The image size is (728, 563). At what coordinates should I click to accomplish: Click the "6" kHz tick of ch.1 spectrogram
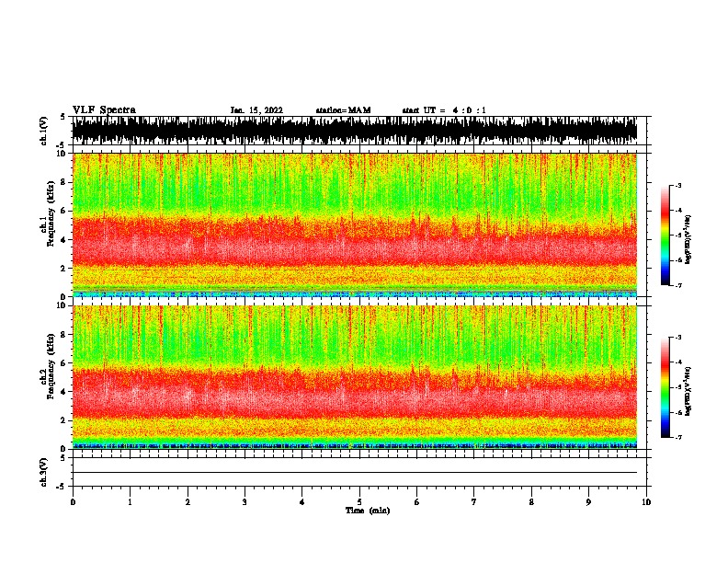65,212
